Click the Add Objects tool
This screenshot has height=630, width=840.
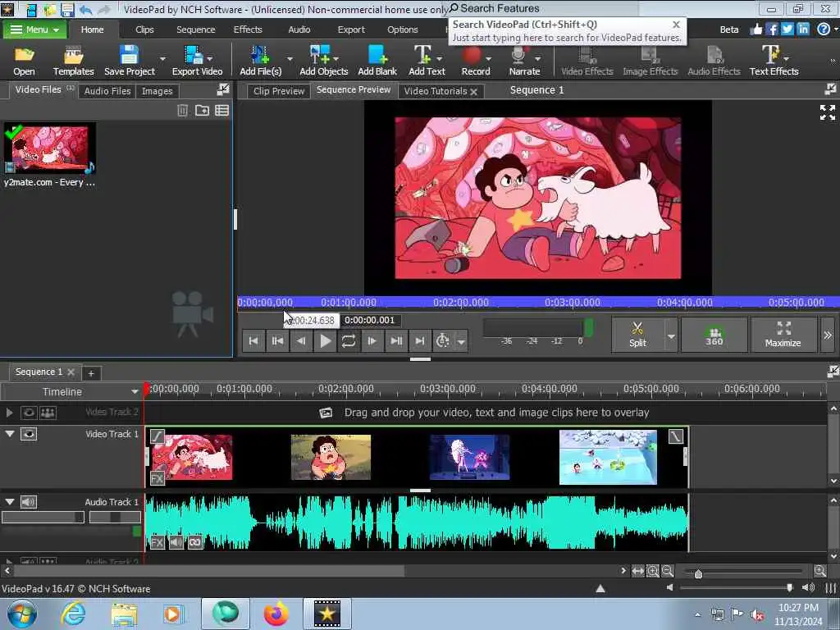click(323, 61)
